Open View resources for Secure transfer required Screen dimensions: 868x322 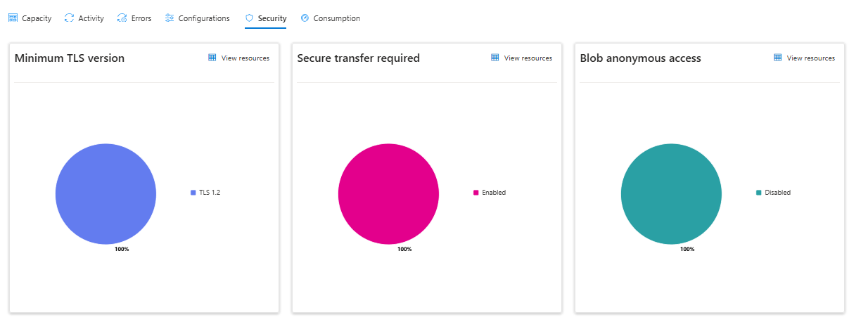coord(521,58)
